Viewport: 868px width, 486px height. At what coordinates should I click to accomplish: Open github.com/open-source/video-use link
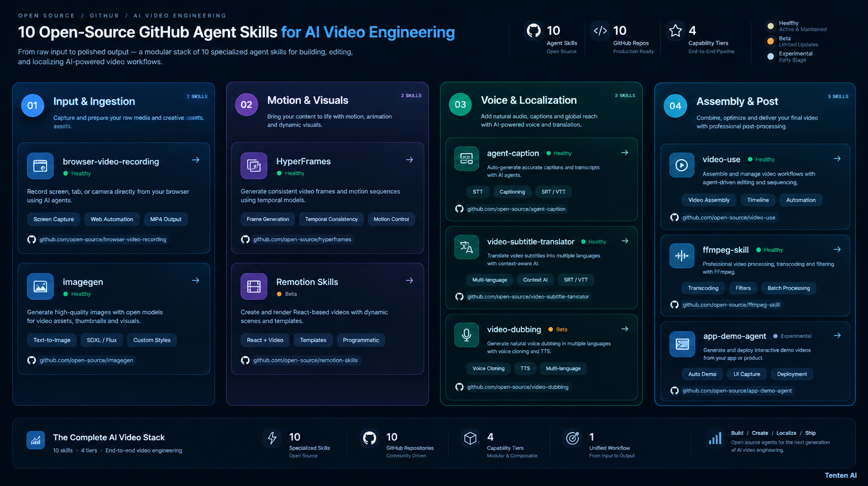coord(728,218)
